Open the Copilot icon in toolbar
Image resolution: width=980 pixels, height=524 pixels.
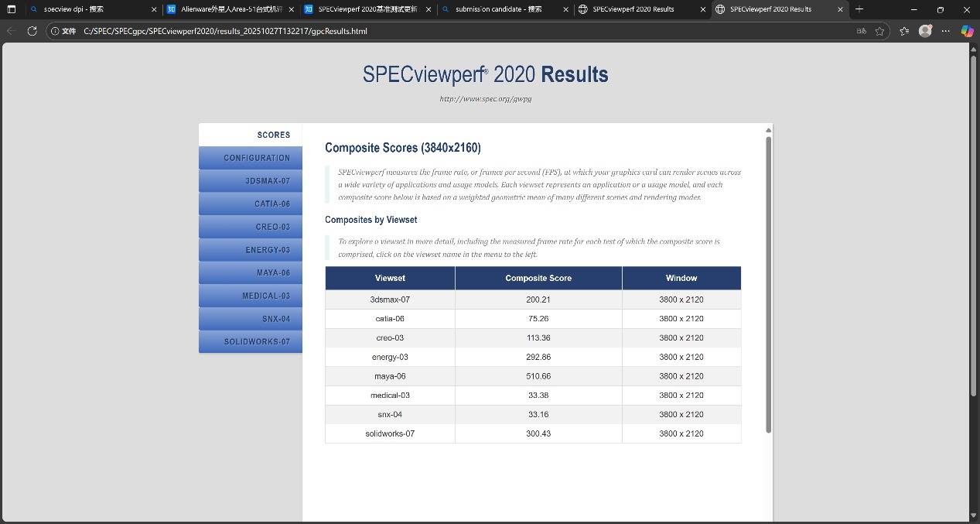(967, 31)
